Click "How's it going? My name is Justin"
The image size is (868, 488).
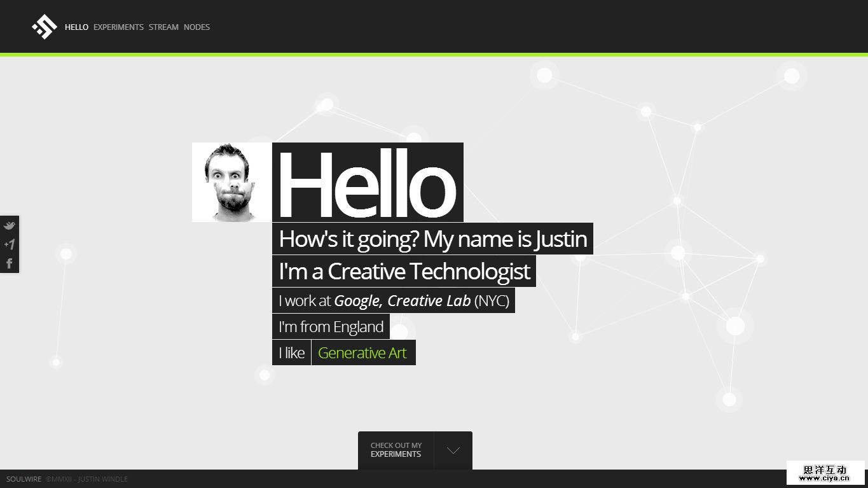pyautogui.click(x=432, y=239)
